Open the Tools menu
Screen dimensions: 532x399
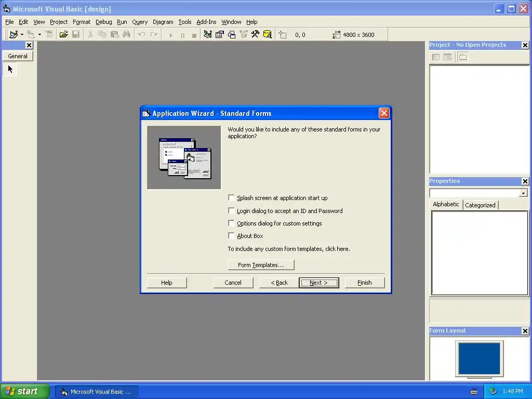[x=185, y=22]
